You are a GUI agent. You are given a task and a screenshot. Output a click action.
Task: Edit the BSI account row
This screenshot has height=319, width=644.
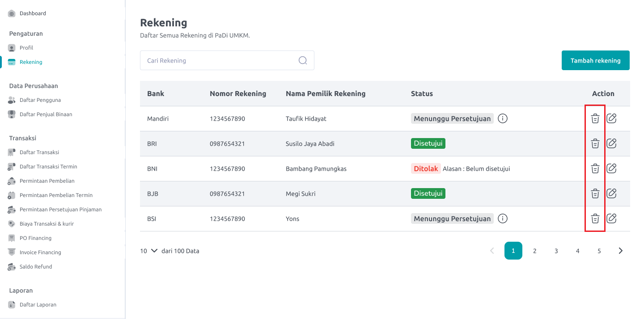611,218
